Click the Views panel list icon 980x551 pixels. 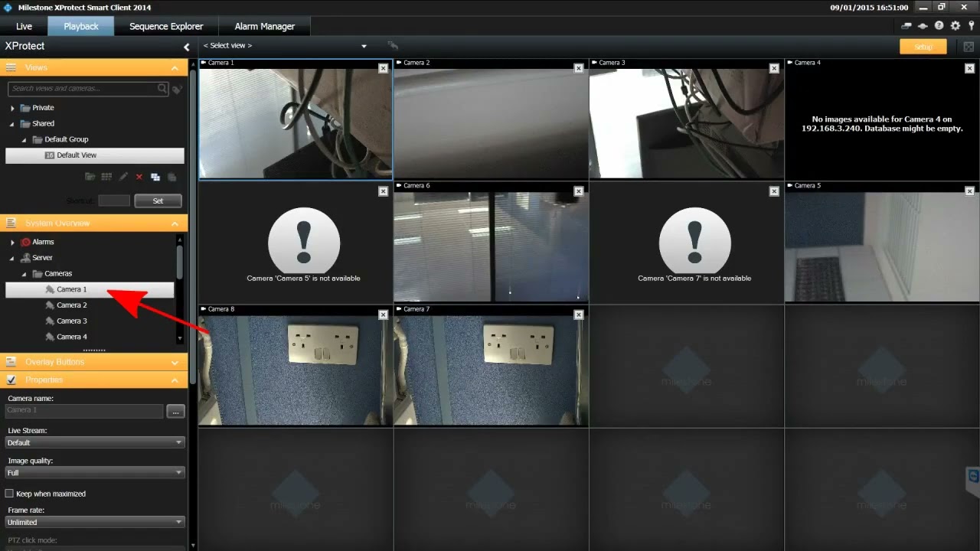tap(11, 67)
